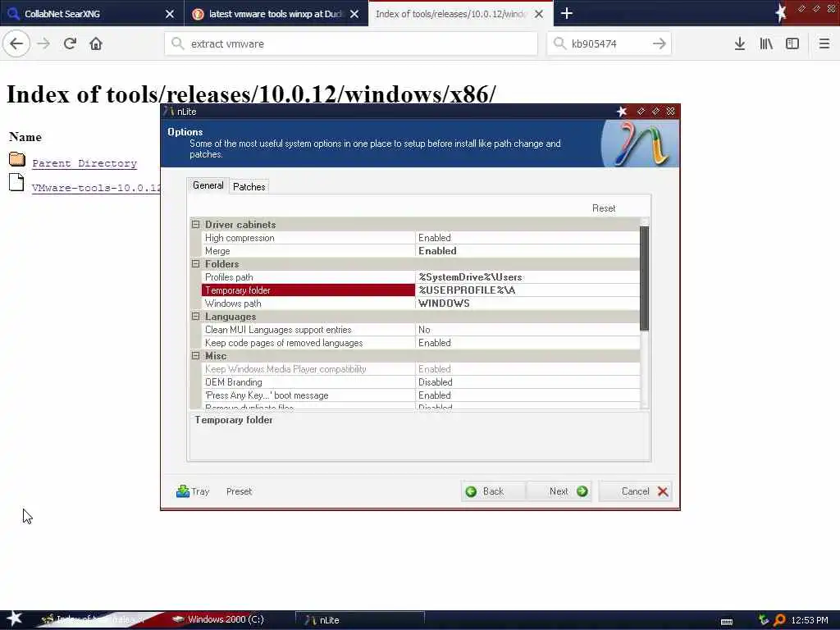Submit kb905474 search with arrow

point(659,44)
